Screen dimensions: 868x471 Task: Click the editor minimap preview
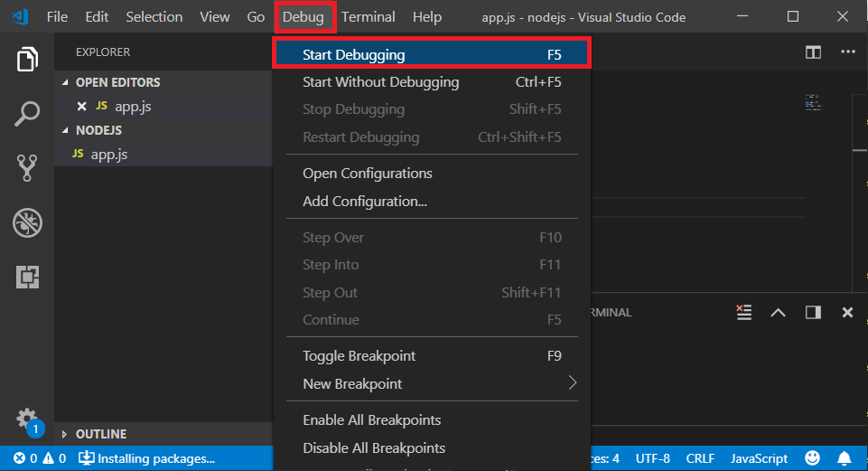point(813,102)
